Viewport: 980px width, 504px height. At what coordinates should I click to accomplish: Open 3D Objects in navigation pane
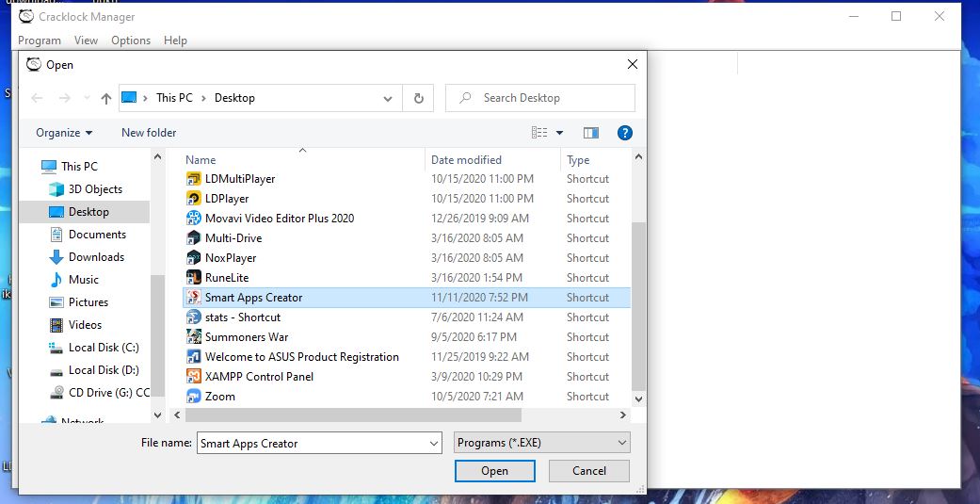(x=95, y=188)
